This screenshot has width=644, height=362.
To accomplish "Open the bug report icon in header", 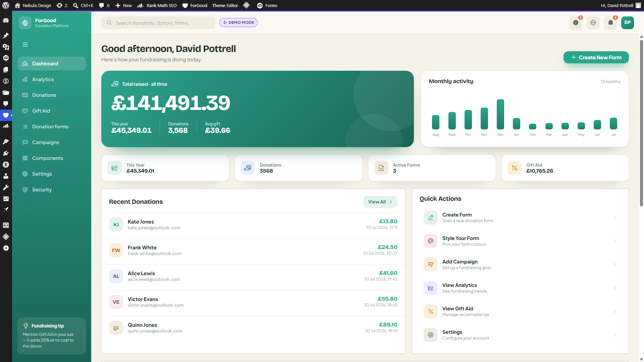I will [593, 23].
